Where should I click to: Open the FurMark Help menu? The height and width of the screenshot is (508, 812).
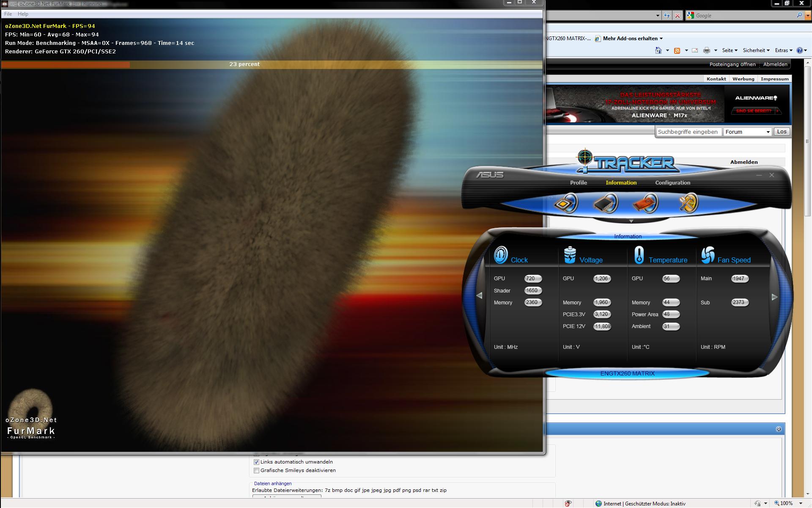[x=23, y=14]
